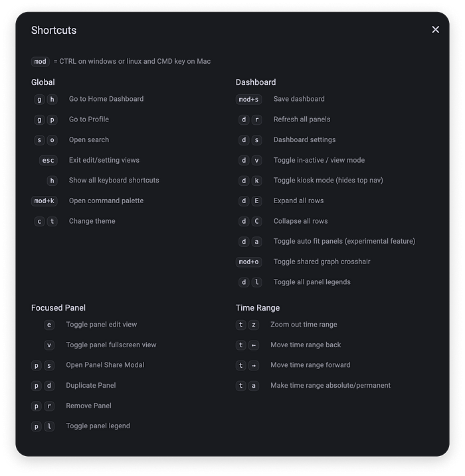Click 'Toggle kiosk mode (hides top nav)' text
Screen dimensions: 465x476
pos(328,180)
